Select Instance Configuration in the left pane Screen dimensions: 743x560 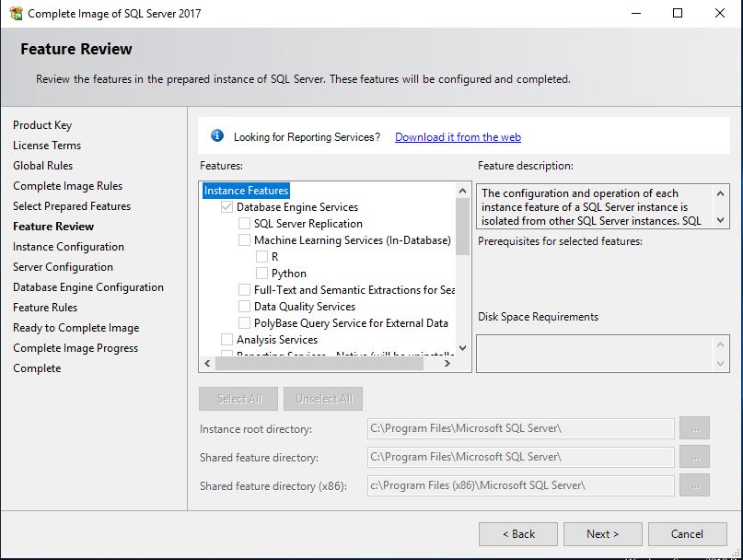67,246
